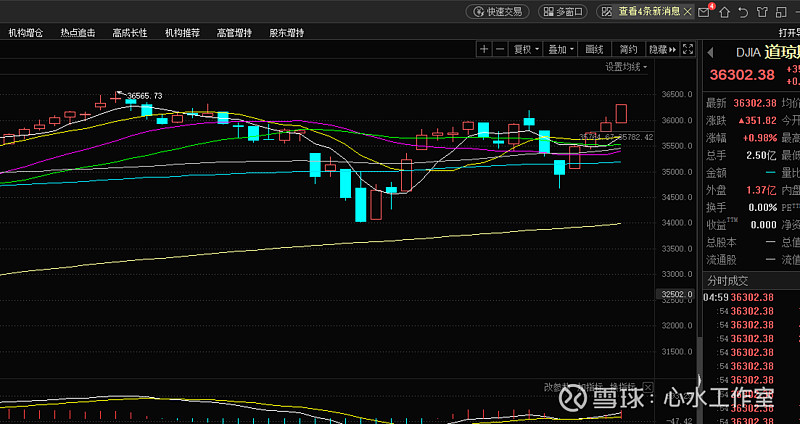The image size is (800, 424).
Task: Click the 收益 0.000 value
Action: coord(763,225)
